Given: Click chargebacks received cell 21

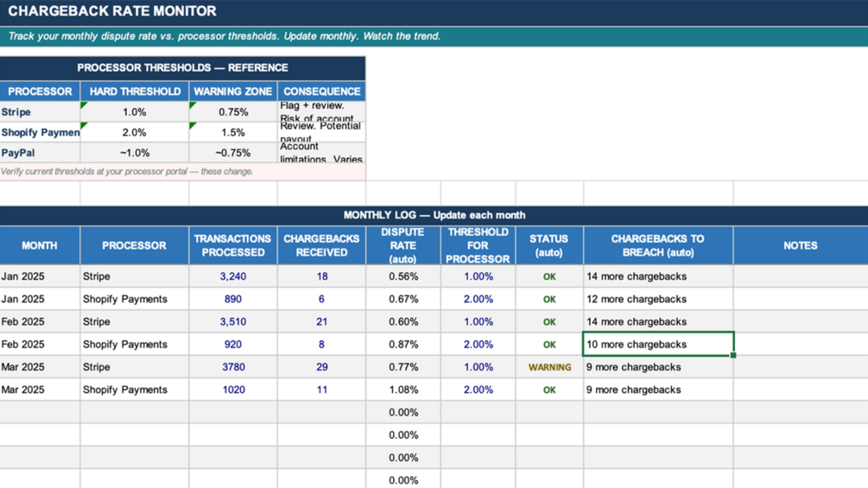Looking at the screenshot, I should [x=321, y=322].
